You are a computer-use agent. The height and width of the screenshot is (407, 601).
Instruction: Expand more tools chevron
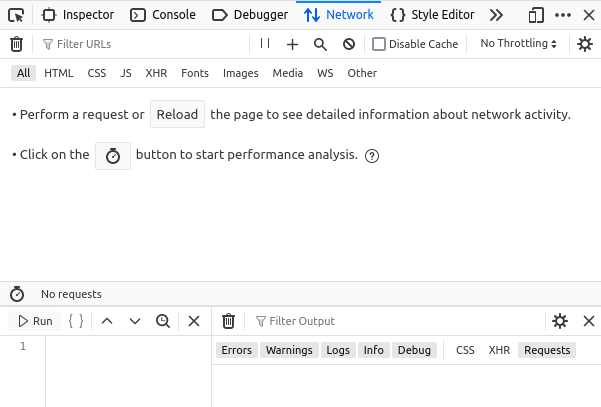(x=496, y=15)
